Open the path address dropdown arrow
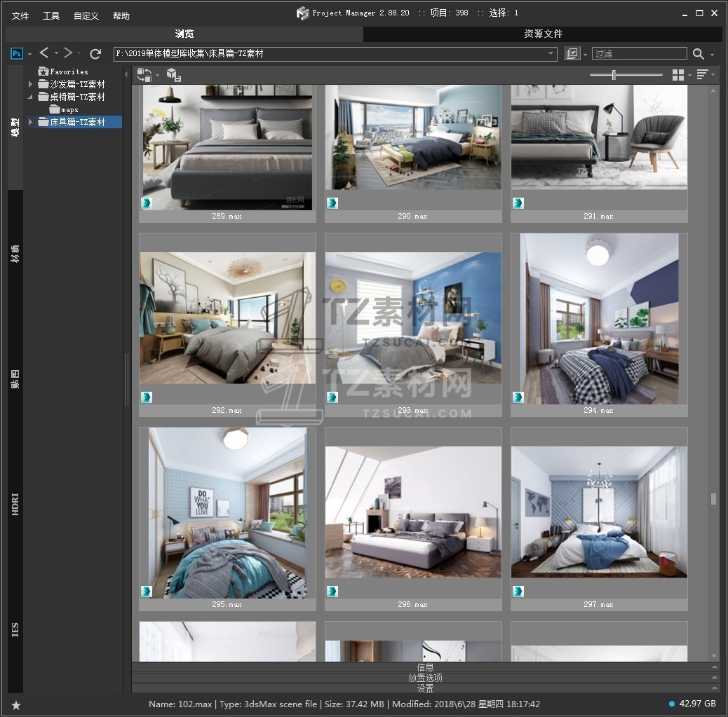Screen dimensions: 728x717 coord(551,54)
